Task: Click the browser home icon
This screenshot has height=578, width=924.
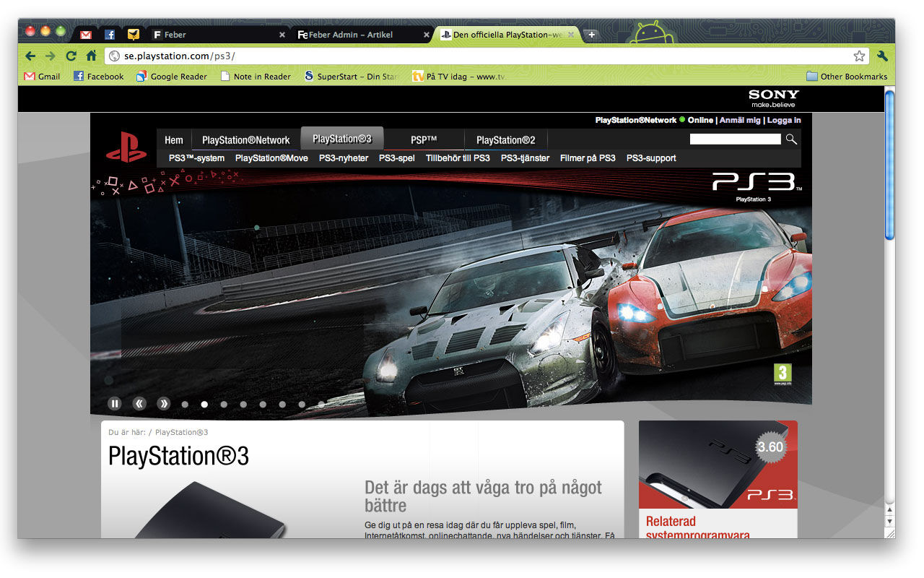Action: pos(91,56)
